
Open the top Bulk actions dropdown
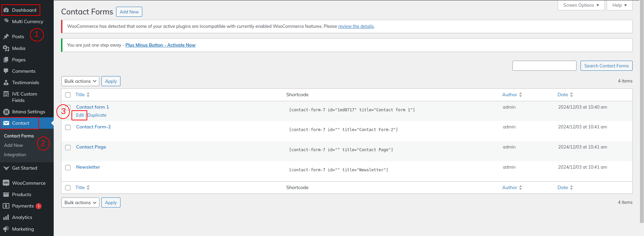coord(80,81)
